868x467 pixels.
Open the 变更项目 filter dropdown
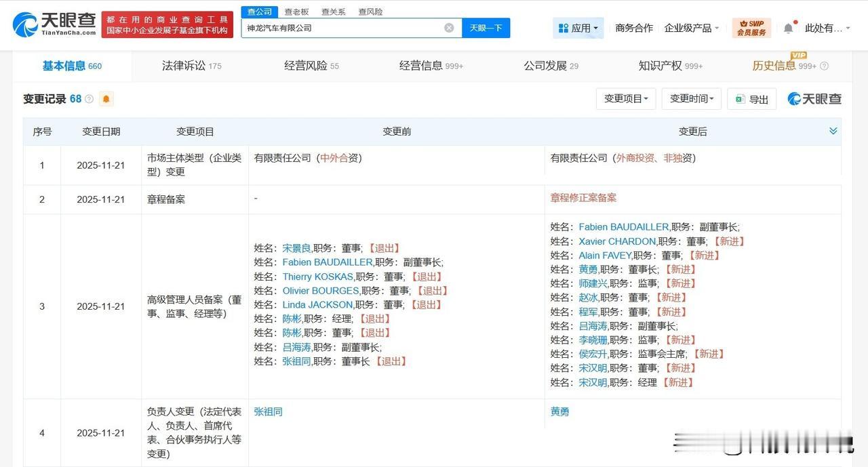click(x=626, y=99)
